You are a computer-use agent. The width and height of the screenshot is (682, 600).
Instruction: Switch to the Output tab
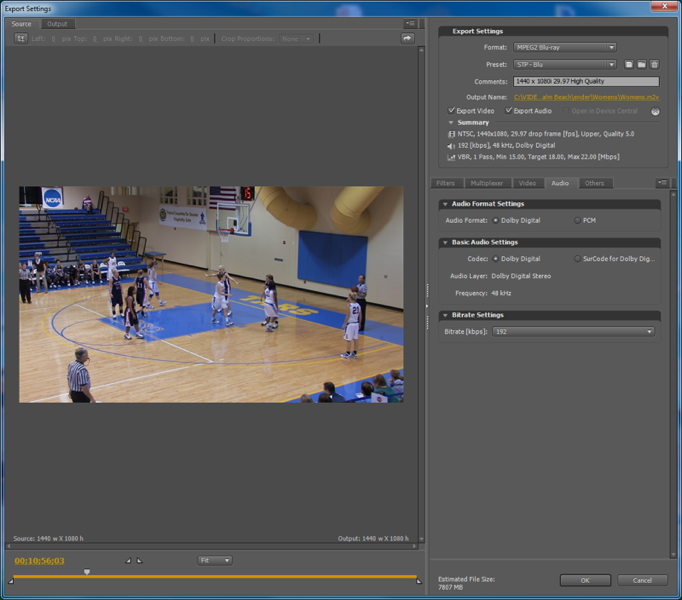[x=57, y=24]
